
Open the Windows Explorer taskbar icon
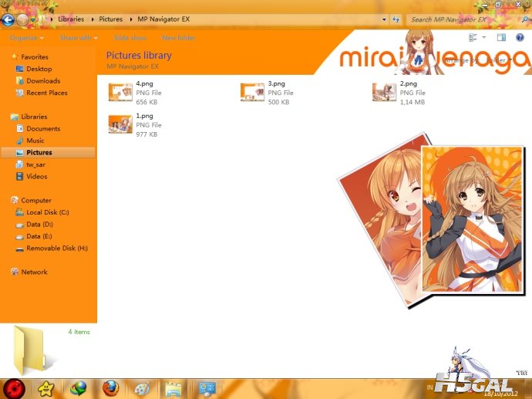(173, 388)
